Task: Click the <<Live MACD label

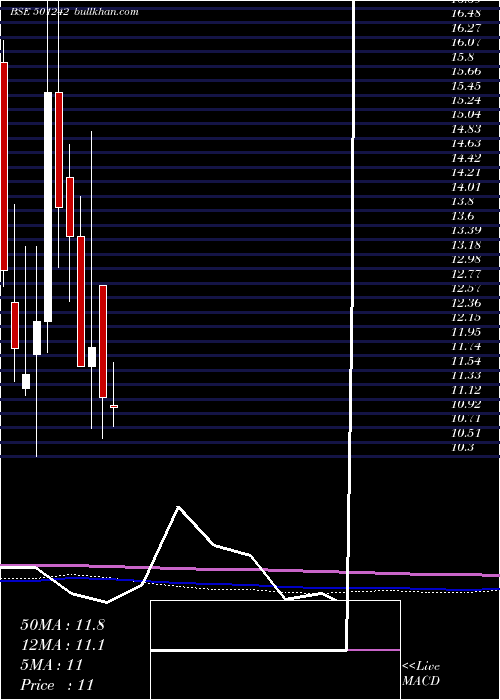Action: 421,674
